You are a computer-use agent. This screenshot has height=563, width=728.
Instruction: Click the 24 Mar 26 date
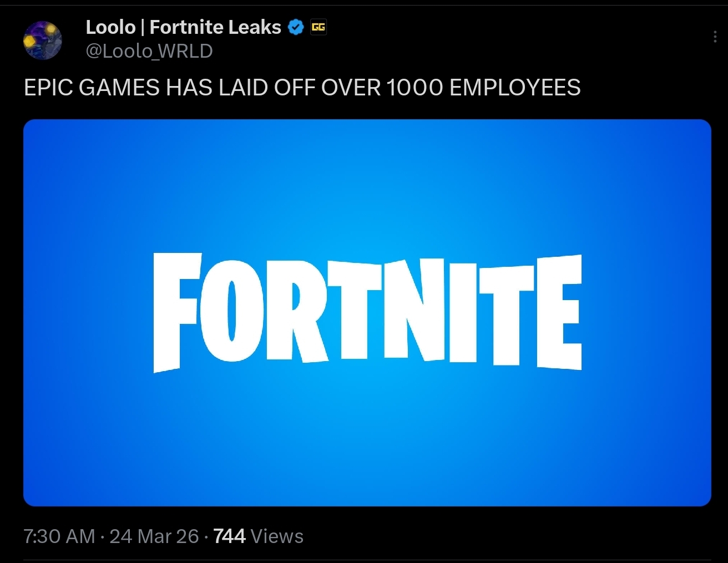(154, 536)
